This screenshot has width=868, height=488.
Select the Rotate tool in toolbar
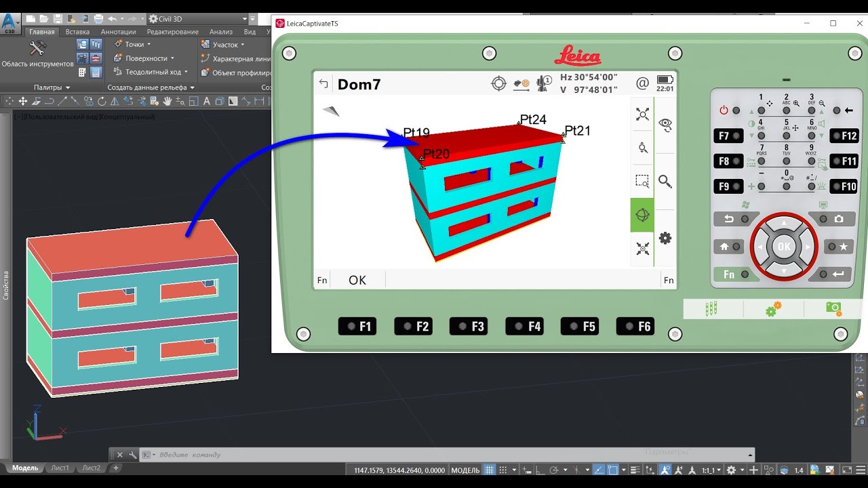[102, 102]
